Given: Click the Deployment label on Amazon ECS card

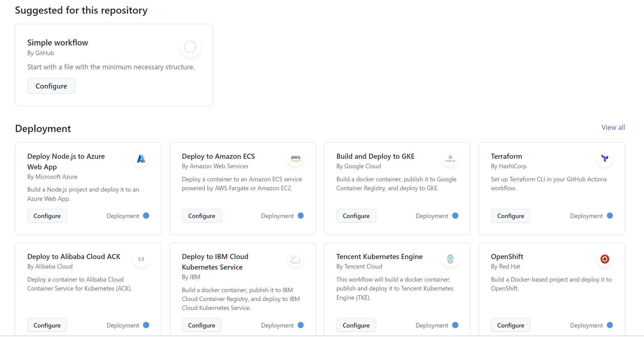Looking at the screenshot, I should pyautogui.click(x=277, y=216).
